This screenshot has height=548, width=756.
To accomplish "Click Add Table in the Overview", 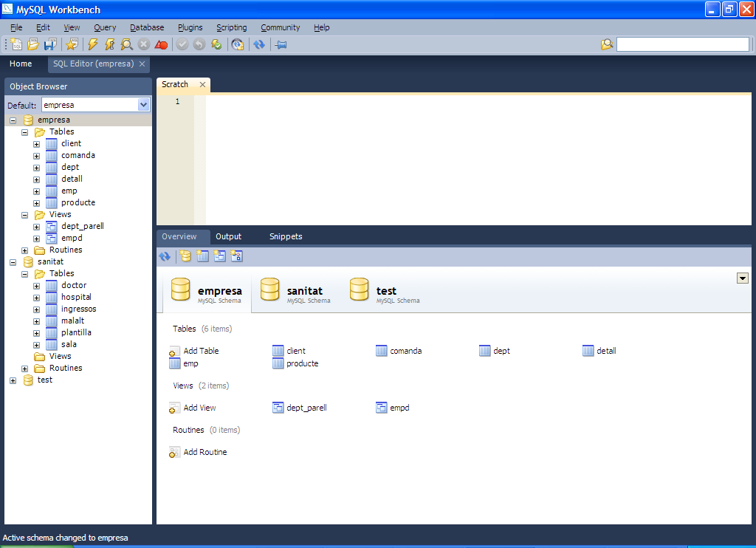I will [x=201, y=351].
